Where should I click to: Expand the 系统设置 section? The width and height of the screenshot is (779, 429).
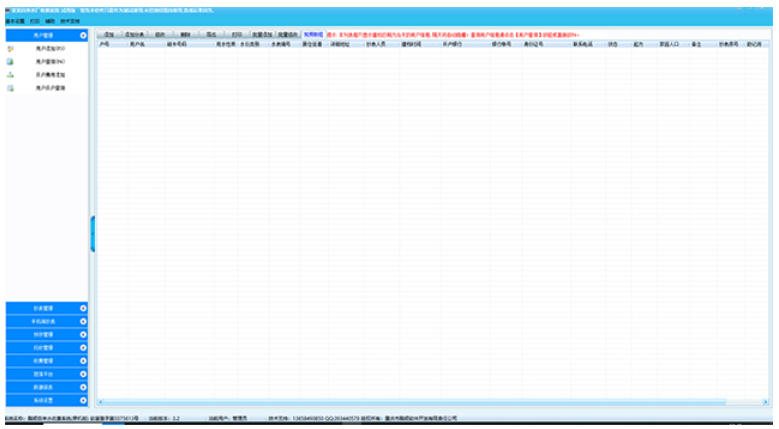tap(83, 399)
